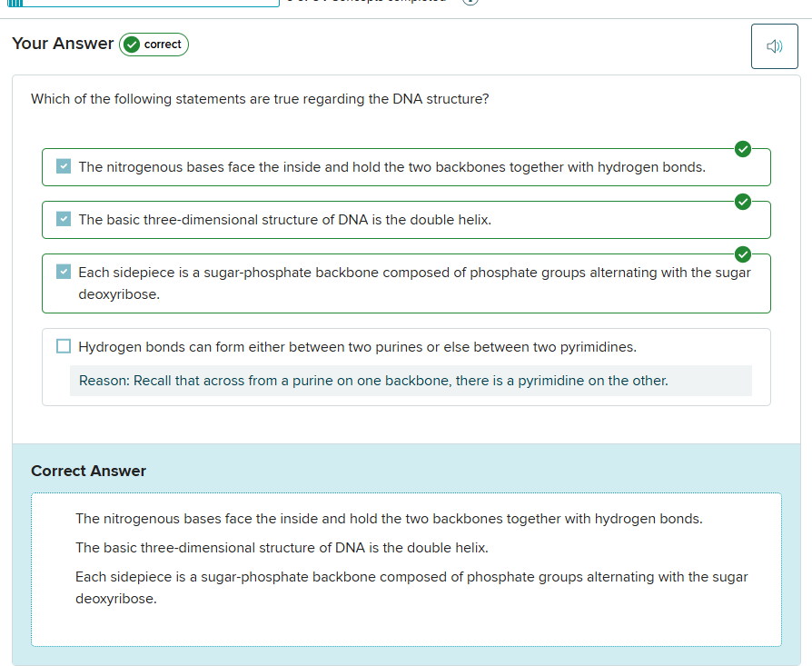Image resolution: width=812 pixels, height=666 pixels.
Task: Click green checkmark on double helix option
Action: click(742, 202)
